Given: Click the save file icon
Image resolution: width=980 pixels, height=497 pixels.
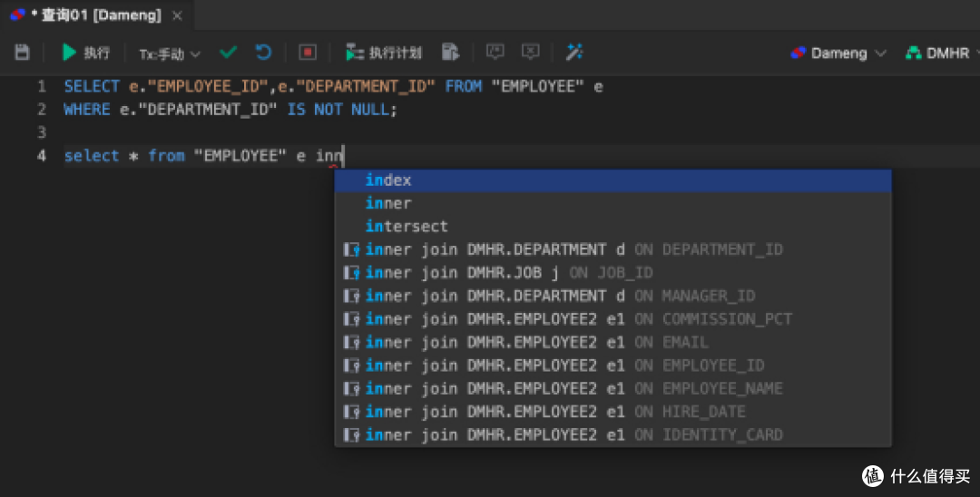Looking at the screenshot, I should [22, 53].
